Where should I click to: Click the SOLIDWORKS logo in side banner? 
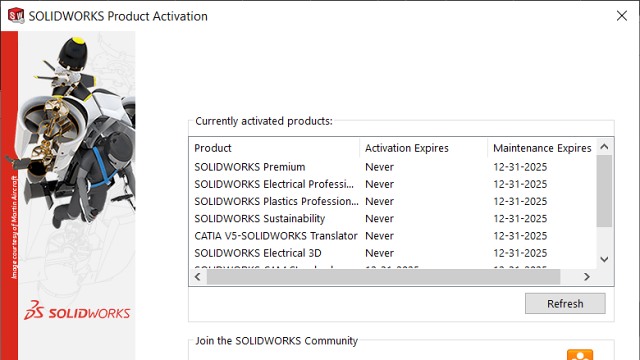coord(77,311)
